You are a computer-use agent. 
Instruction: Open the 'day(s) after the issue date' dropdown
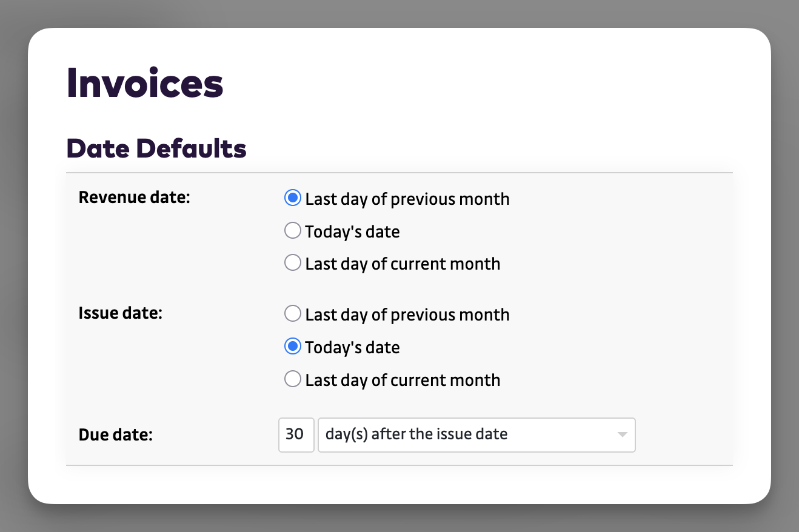click(467, 434)
